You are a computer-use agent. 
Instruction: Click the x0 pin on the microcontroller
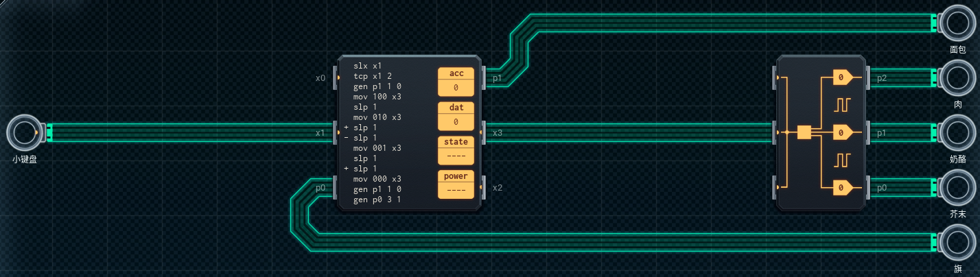[x=335, y=77]
